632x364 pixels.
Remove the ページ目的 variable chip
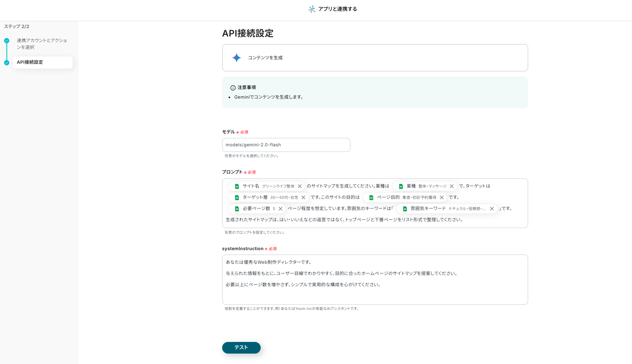[x=442, y=198]
